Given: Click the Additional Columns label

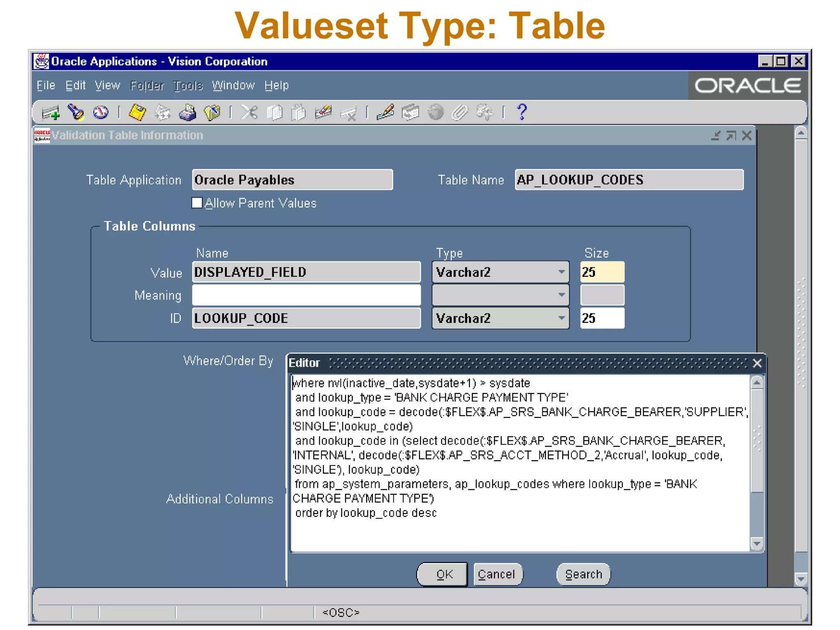Looking at the screenshot, I should coord(219,499).
